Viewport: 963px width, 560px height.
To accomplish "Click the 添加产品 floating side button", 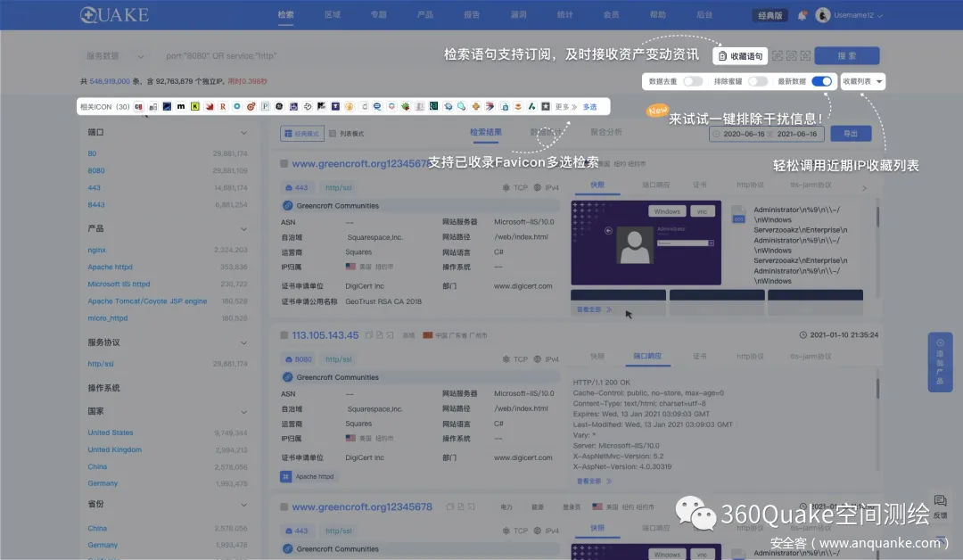I will 940,361.
